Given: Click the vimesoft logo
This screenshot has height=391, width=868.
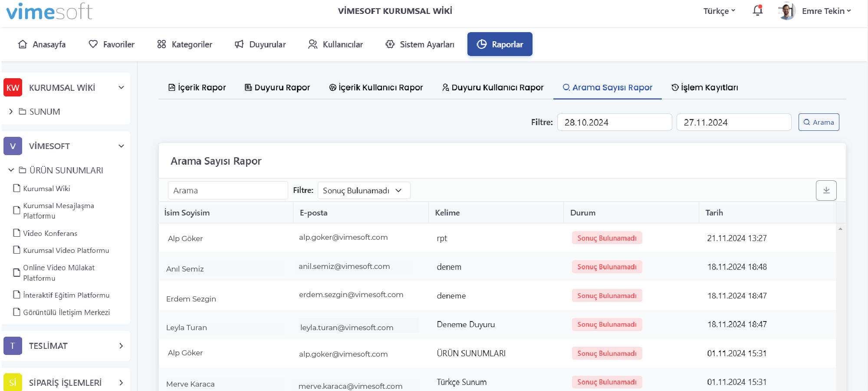Looking at the screenshot, I should pos(49,11).
